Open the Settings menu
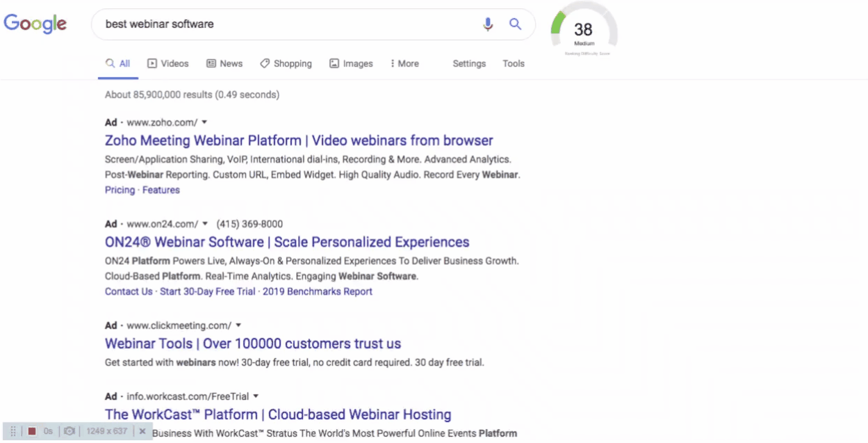The width and height of the screenshot is (868, 443). [469, 63]
